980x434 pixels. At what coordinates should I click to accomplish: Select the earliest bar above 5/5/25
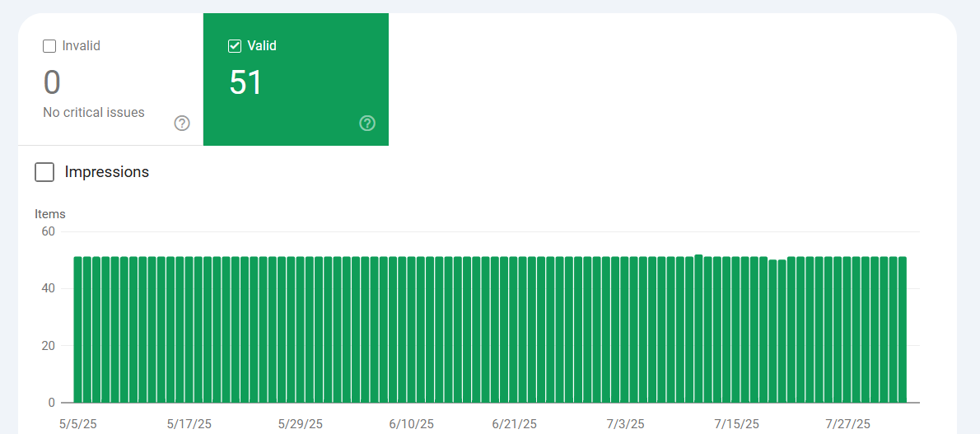[78, 329]
